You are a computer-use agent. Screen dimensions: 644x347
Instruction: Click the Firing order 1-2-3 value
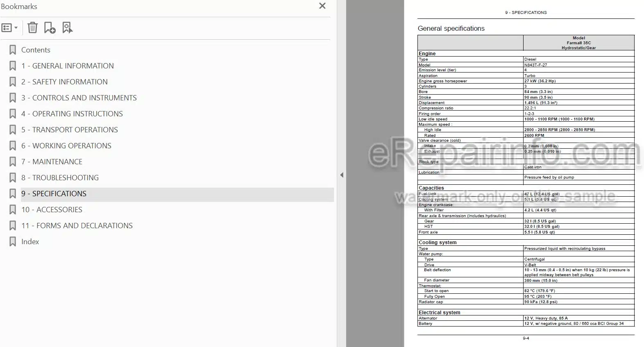[x=529, y=114]
